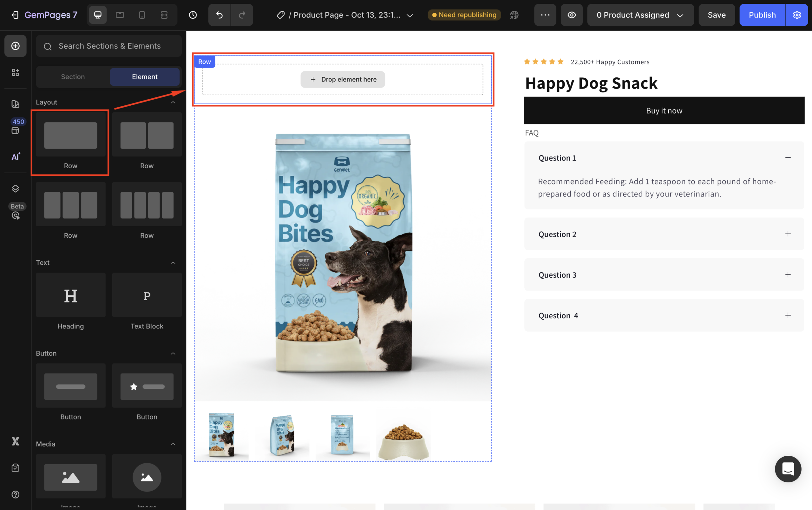Switch to mobile device view icon
Screen dimensions: 812x510
pos(142,15)
